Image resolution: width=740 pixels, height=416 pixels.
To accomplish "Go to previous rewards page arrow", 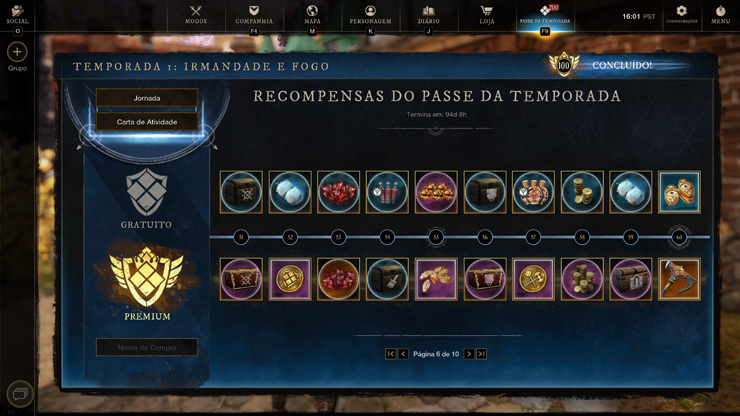I will pyautogui.click(x=403, y=354).
